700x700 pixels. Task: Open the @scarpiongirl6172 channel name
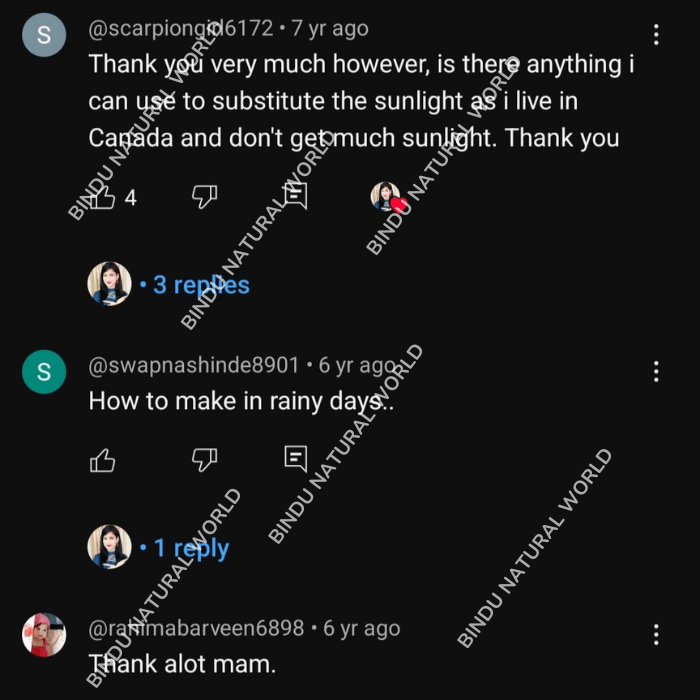coord(180,29)
